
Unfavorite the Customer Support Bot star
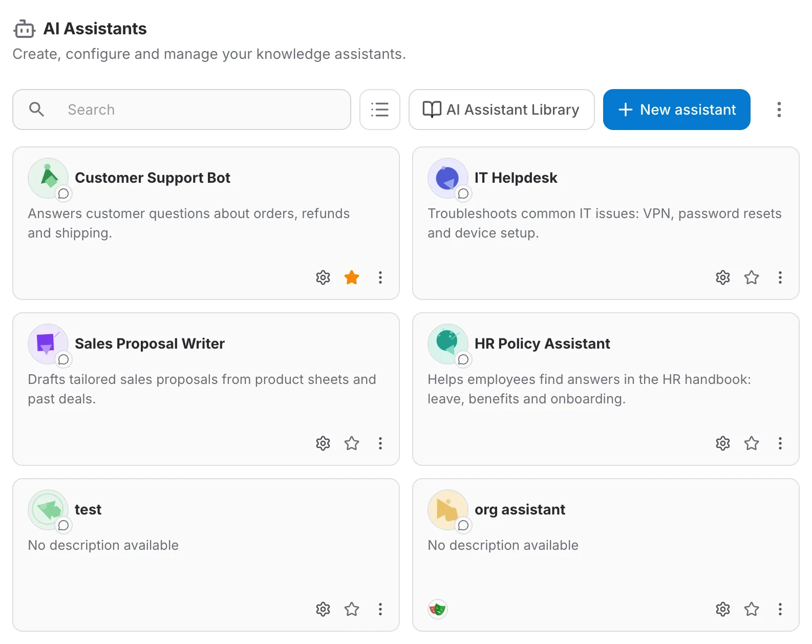pos(352,277)
